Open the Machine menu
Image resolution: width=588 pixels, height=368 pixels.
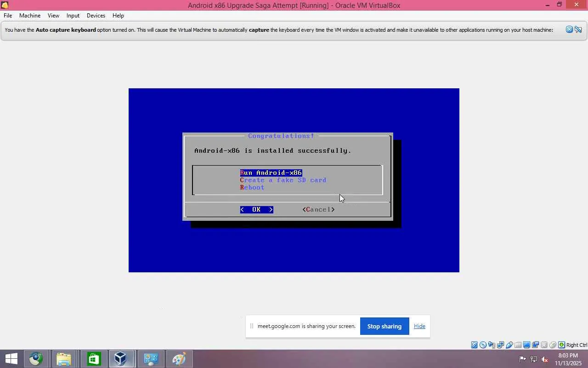pos(30,16)
